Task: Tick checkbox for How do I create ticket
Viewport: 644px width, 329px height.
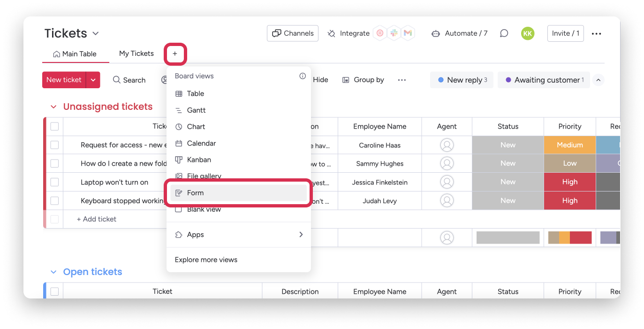Action: click(x=54, y=163)
